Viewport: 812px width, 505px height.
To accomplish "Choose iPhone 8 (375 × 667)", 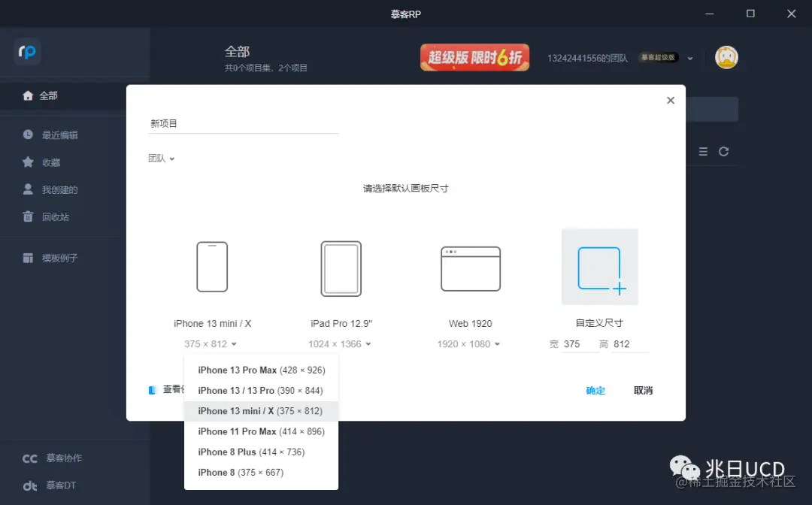I will pyautogui.click(x=262, y=473).
